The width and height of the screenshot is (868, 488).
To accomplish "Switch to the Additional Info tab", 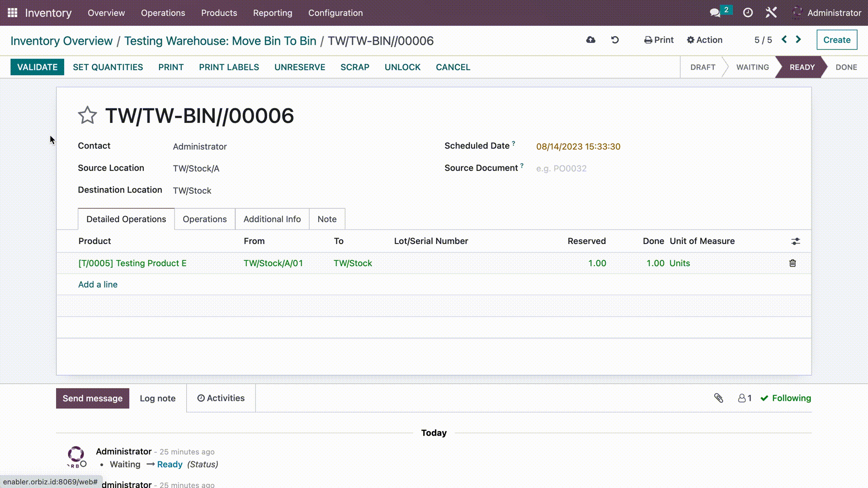I will 272,219.
